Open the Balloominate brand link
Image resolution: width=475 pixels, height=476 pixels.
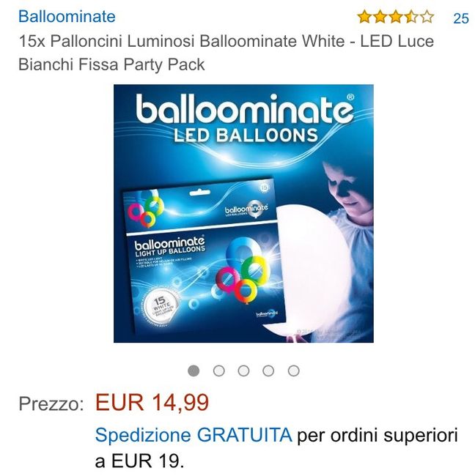pos(67,16)
